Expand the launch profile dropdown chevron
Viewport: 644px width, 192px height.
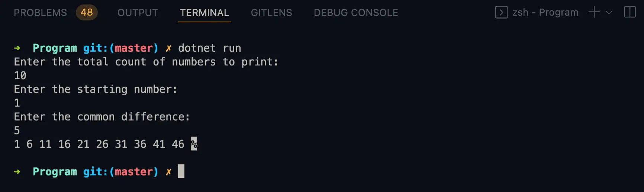(609, 12)
